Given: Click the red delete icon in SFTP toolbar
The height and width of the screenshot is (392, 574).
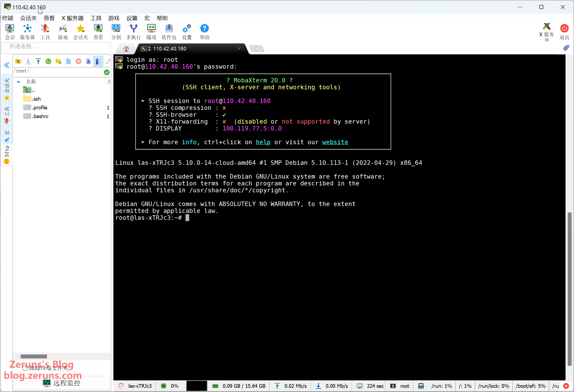Looking at the screenshot, I should pos(78,62).
